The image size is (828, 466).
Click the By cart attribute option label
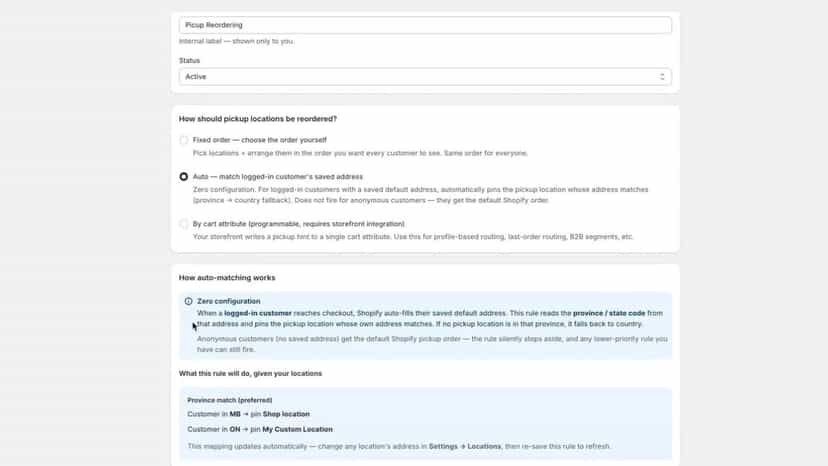[298, 224]
